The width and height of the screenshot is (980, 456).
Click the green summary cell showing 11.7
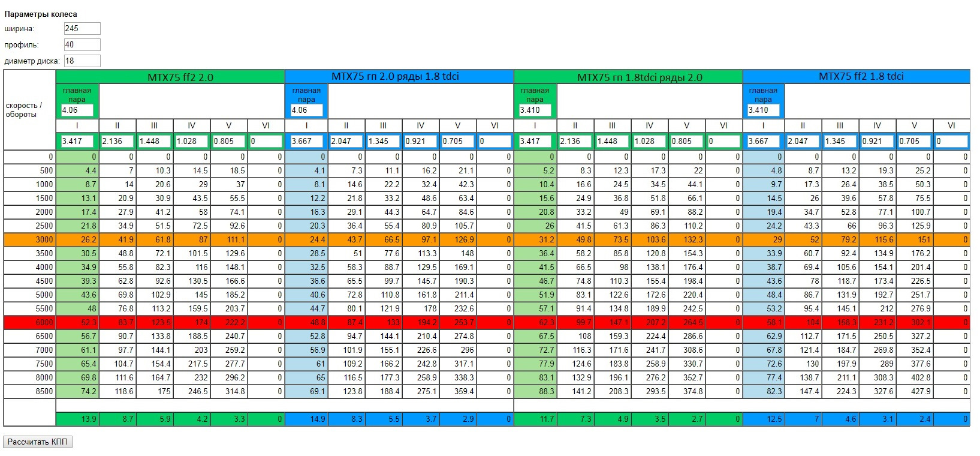(535, 419)
